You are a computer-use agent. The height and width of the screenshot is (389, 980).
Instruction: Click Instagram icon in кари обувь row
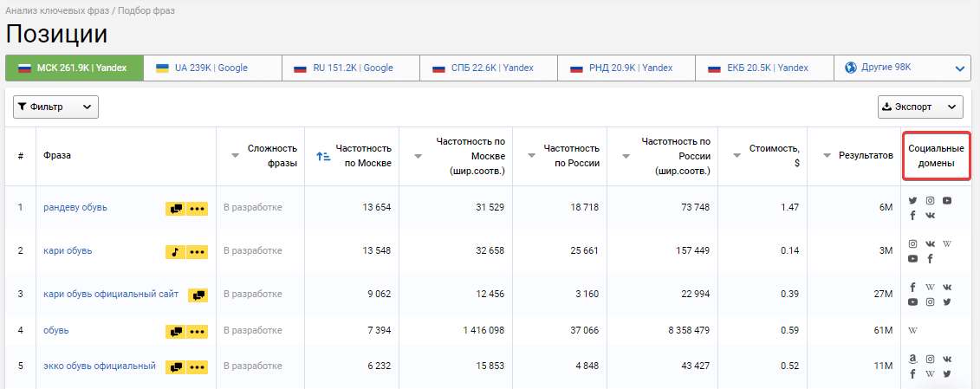912,244
